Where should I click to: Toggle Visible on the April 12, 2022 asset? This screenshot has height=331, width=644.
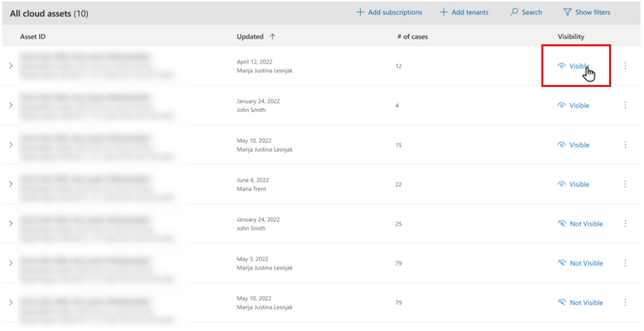click(x=573, y=66)
